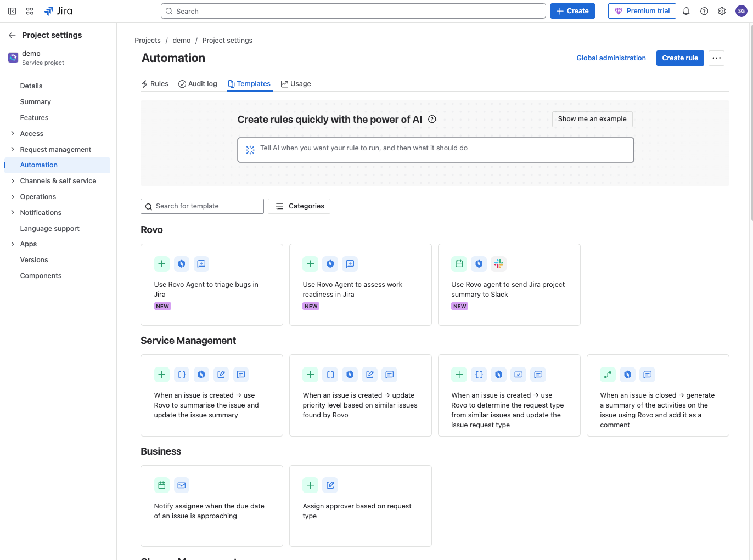The width and height of the screenshot is (753, 560).
Task: Open the update priority level template
Action: [361, 395]
